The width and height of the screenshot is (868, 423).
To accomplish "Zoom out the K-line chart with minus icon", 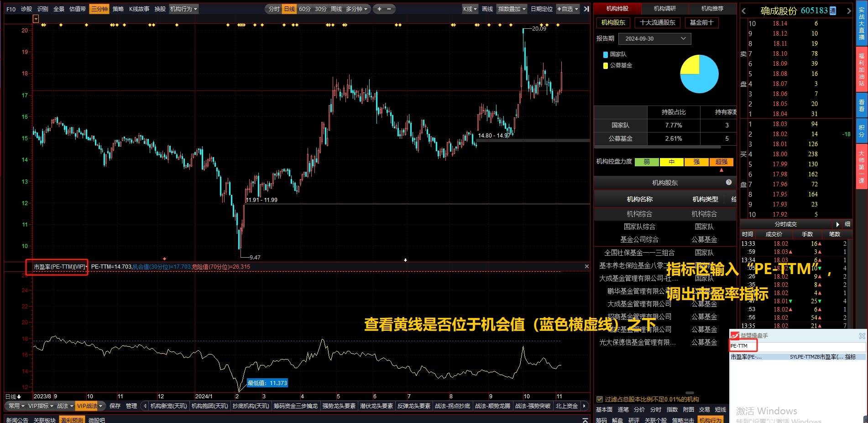I will coord(389,9).
